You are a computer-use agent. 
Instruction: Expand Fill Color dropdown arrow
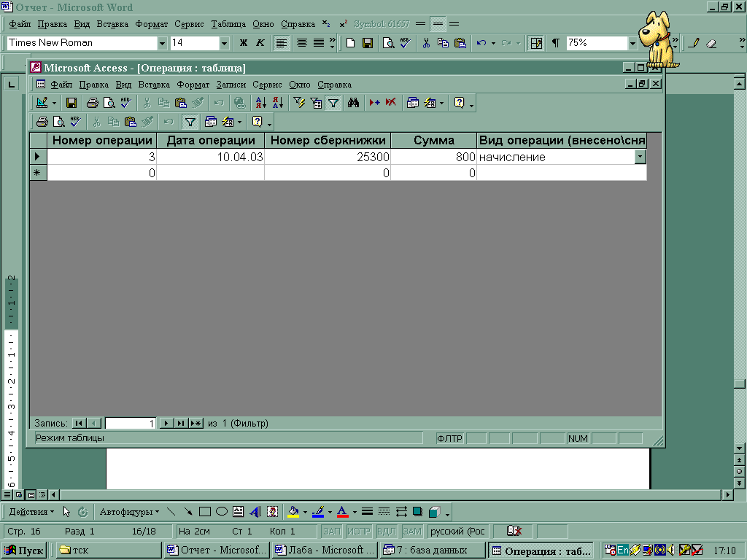pos(305,513)
